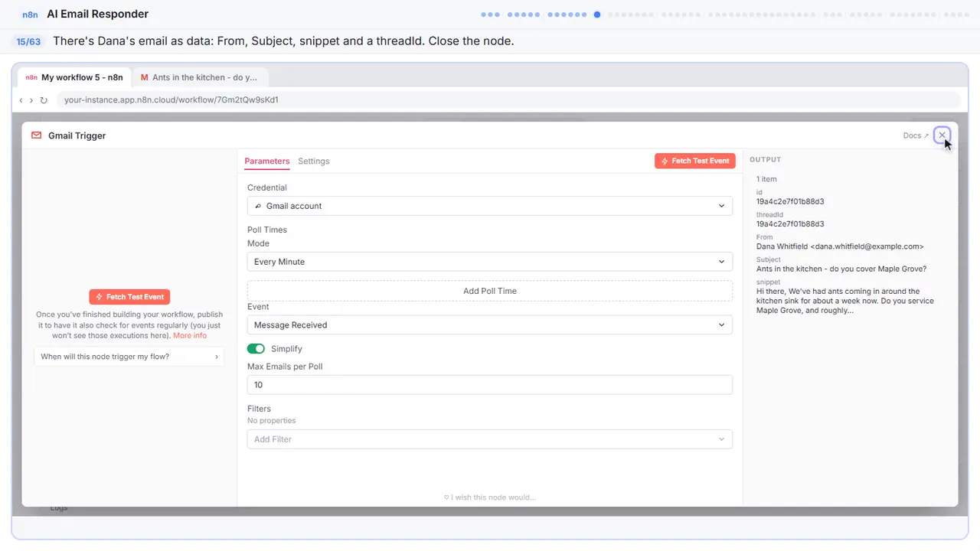Click the '1 item' output count
The height and width of the screenshot is (551, 980).
point(766,179)
